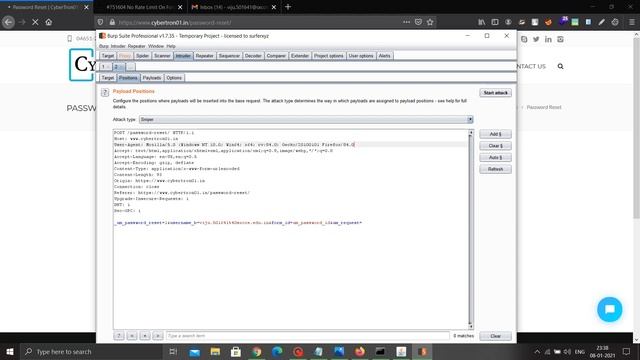Click the LinkedIn icon on webpage
Screen dimensions: 640x360
coord(548,39)
